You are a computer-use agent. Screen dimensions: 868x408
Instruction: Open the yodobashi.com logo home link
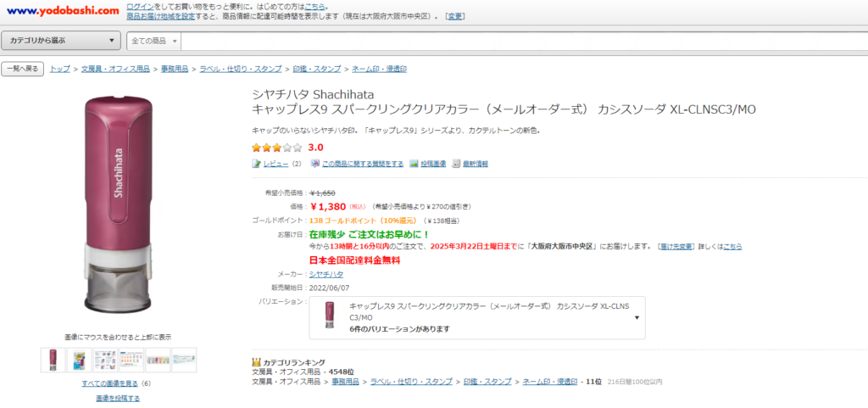[63, 10]
